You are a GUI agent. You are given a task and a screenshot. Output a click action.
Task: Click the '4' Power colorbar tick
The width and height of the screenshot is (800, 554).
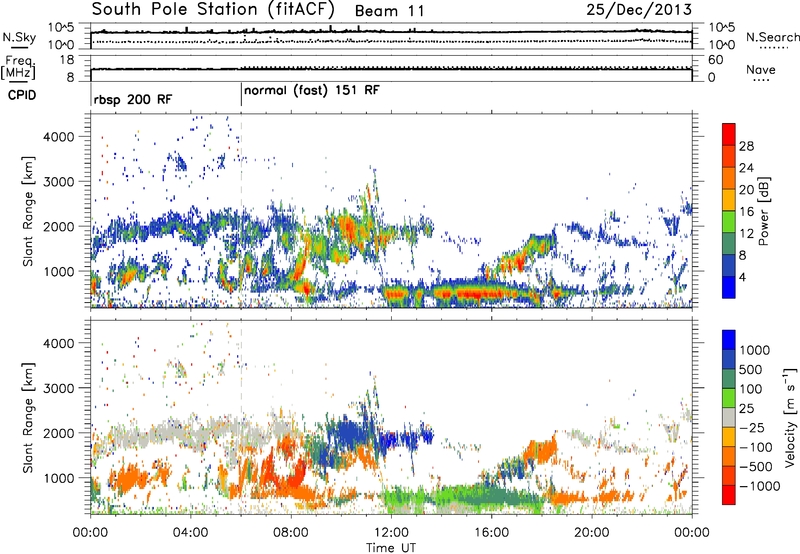(743, 278)
